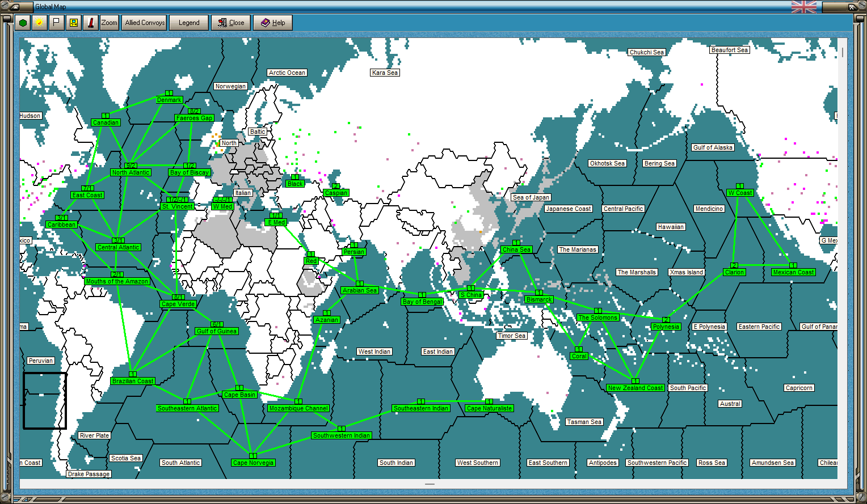Click the Union Jack flag in the title bar
This screenshot has width=867, height=504.
pos(804,7)
